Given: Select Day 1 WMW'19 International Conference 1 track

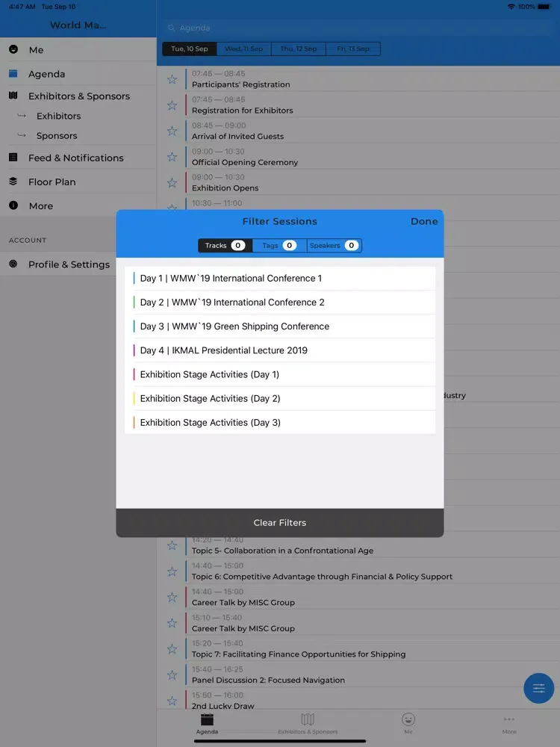Looking at the screenshot, I should point(280,278).
